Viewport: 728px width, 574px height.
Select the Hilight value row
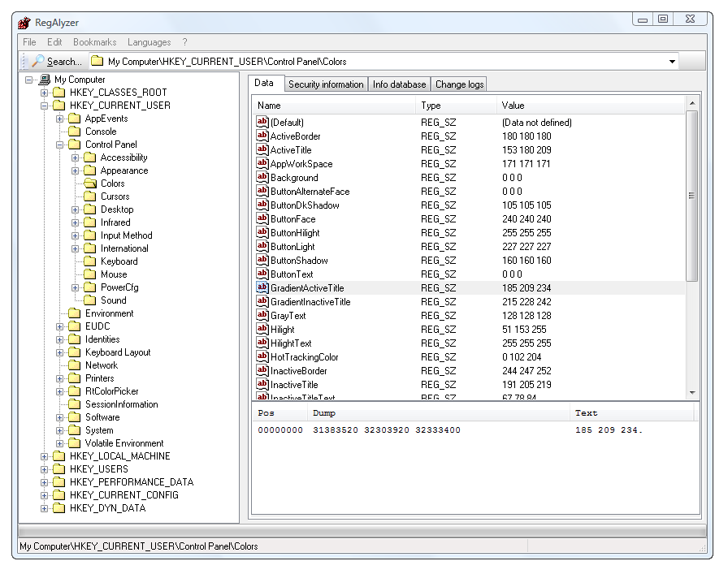(x=469, y=329)
